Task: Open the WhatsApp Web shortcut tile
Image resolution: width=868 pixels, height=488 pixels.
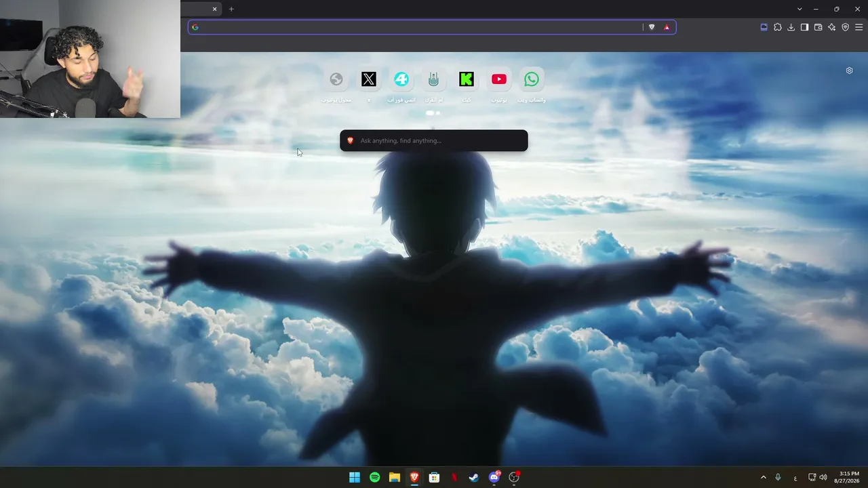Action: (x=532, y=79)
